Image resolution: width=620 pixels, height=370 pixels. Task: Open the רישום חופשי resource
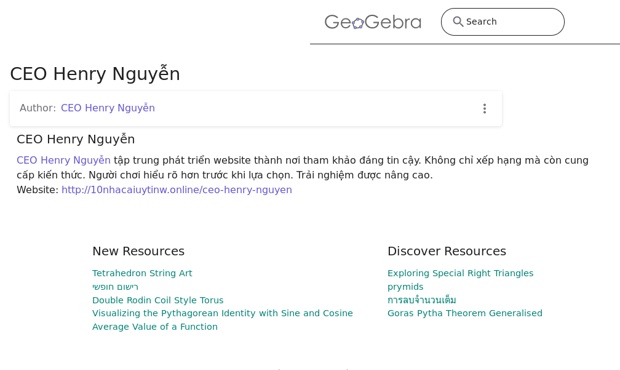[x=115, y=287]
